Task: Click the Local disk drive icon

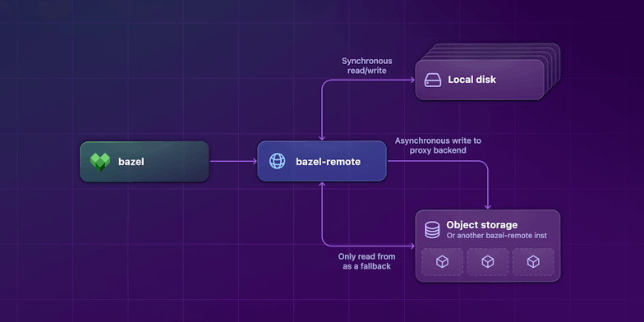Action: click(x=433, y=80)
